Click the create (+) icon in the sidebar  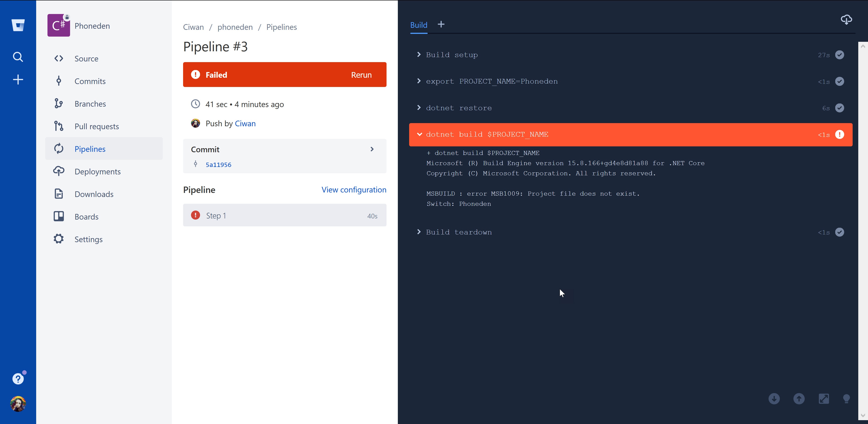18,80
